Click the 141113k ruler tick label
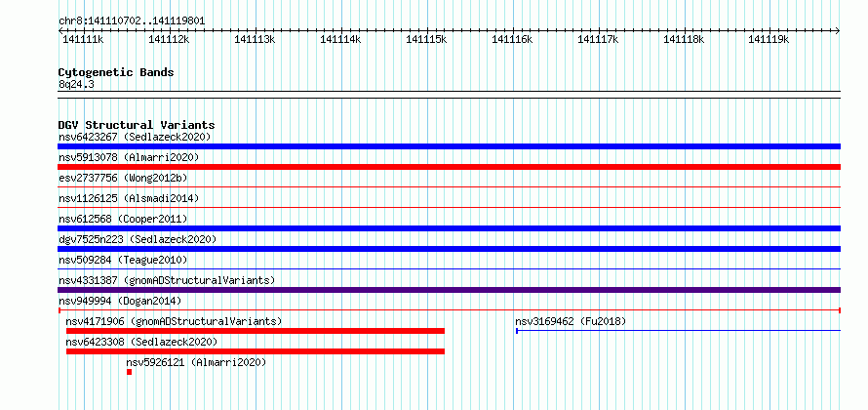 (255, 39)
